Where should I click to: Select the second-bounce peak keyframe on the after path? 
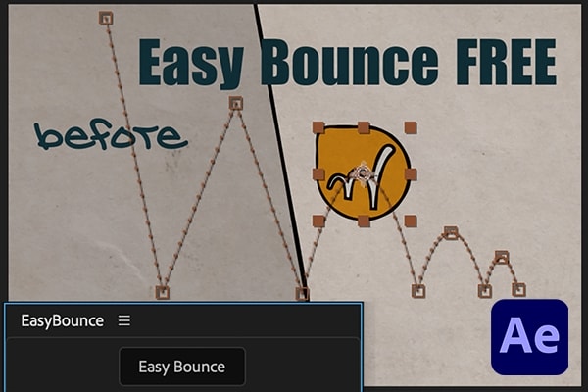[x=451, y=232]
